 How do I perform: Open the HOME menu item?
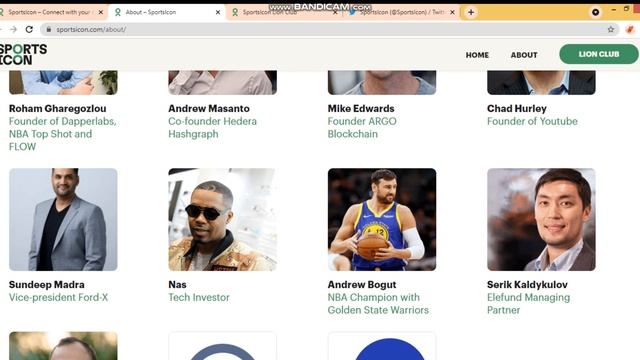[x=477, y=55]
